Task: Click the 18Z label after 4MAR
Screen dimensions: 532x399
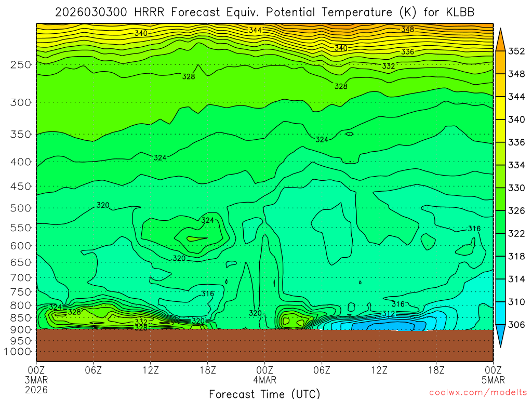Action: [436, 369]
